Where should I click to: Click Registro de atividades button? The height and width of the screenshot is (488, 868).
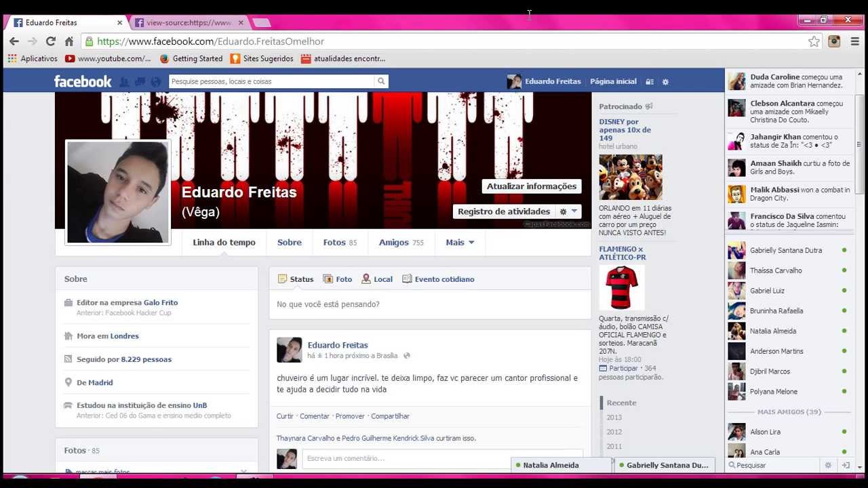(x=504, y=211)
